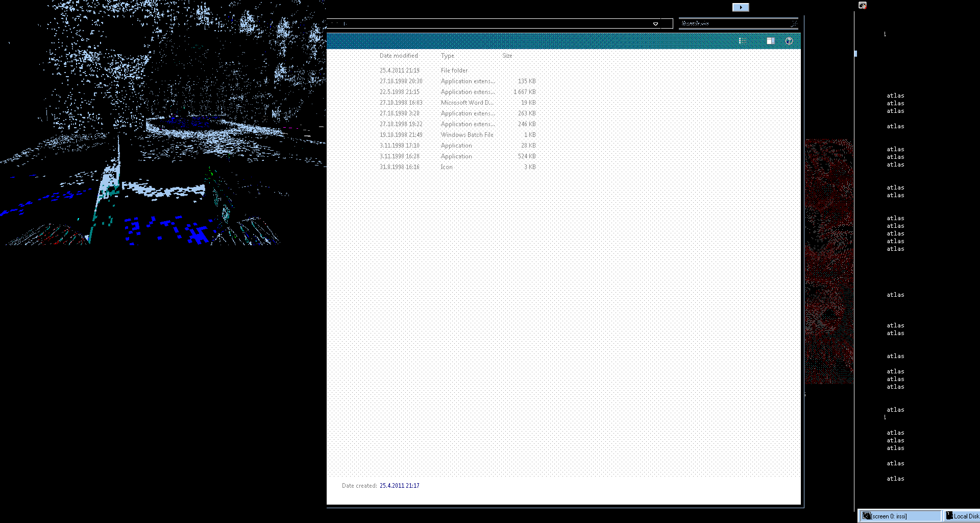Image resolution: width=980 pixels, height=523 pixels.
Task: Select the File folder row dated 25.4.2011
Action: tap(454, 70)
